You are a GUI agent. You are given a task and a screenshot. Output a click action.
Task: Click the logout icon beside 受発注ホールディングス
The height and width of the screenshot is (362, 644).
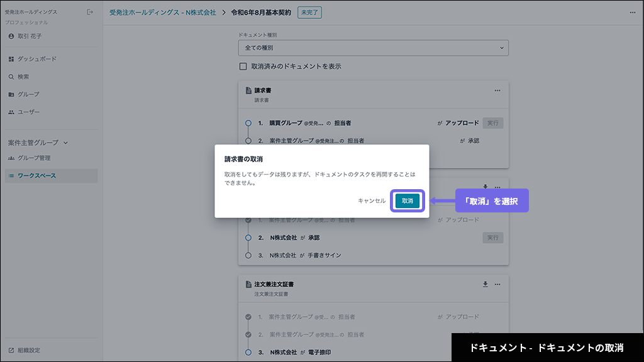pyautogui.click(x=89, y=13)
